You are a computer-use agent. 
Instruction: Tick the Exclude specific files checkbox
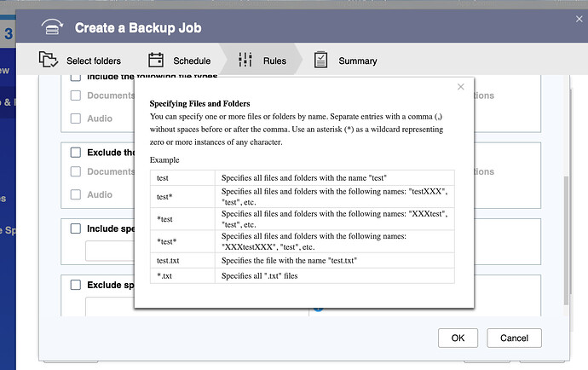coord(76,285)
